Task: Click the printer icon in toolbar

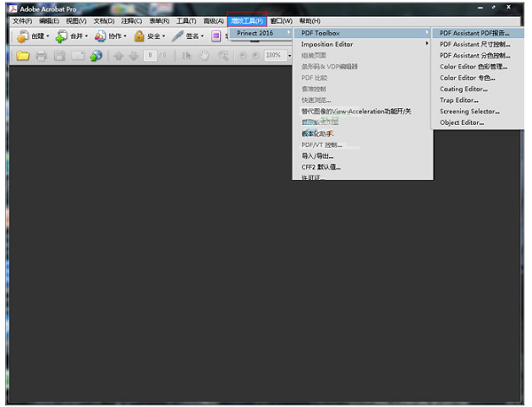Action: (41, 55)
